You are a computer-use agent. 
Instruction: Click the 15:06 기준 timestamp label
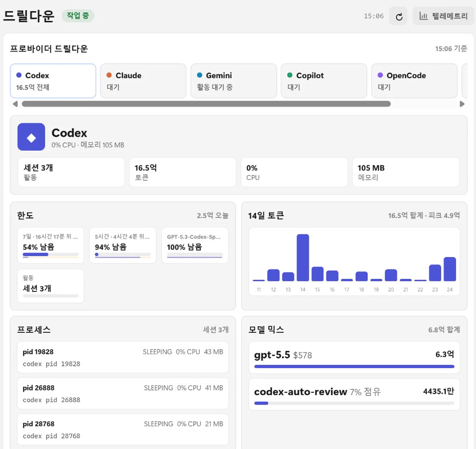click(x=451, y=48)
